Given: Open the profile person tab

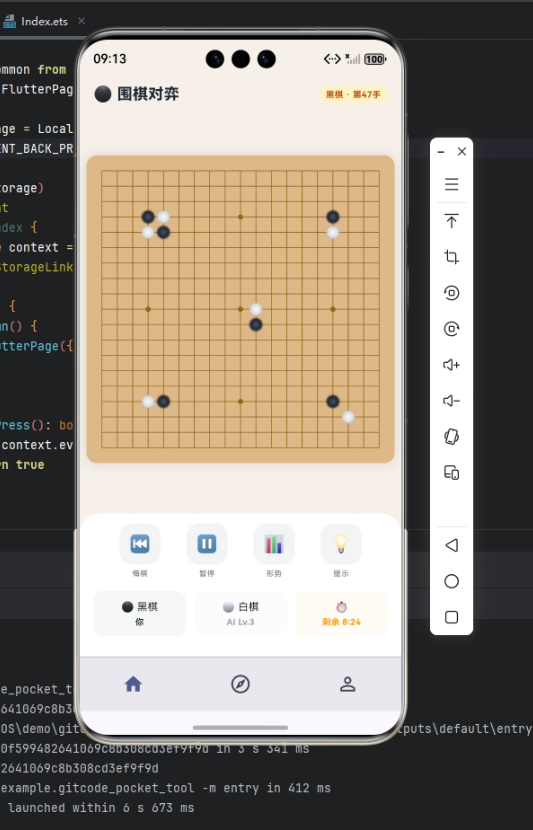Looking at the screenshot, I should click(347, 684).
